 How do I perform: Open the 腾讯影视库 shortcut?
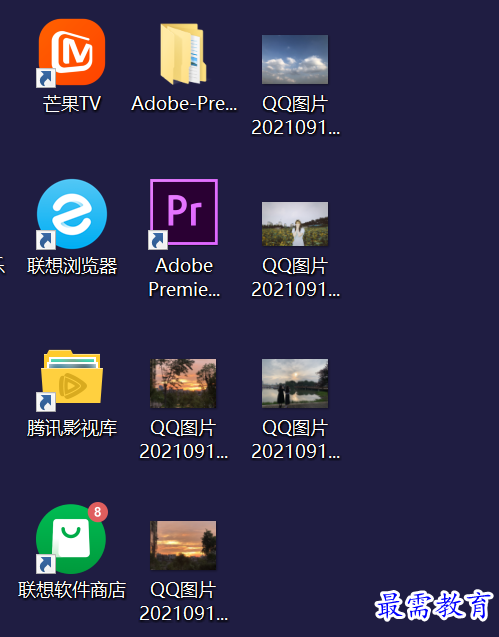72,380
